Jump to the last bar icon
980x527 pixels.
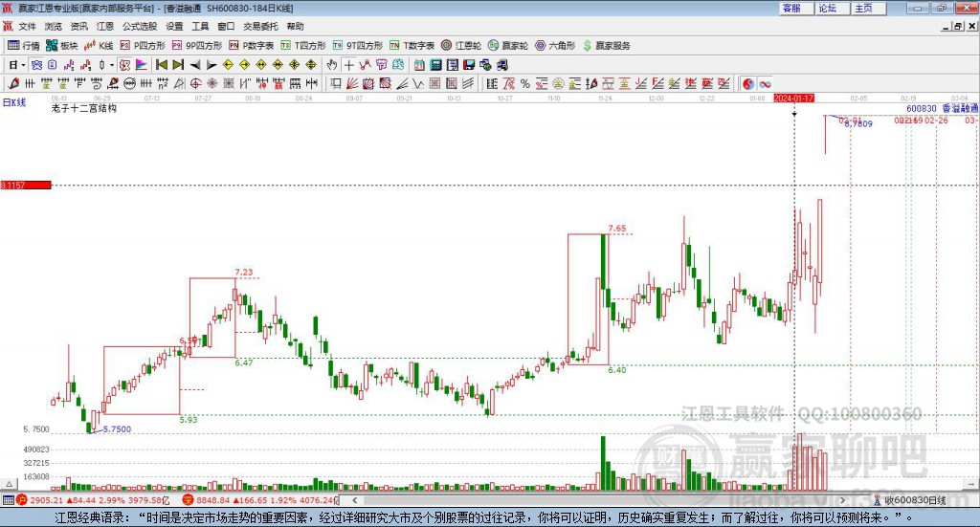coord(178,65)
